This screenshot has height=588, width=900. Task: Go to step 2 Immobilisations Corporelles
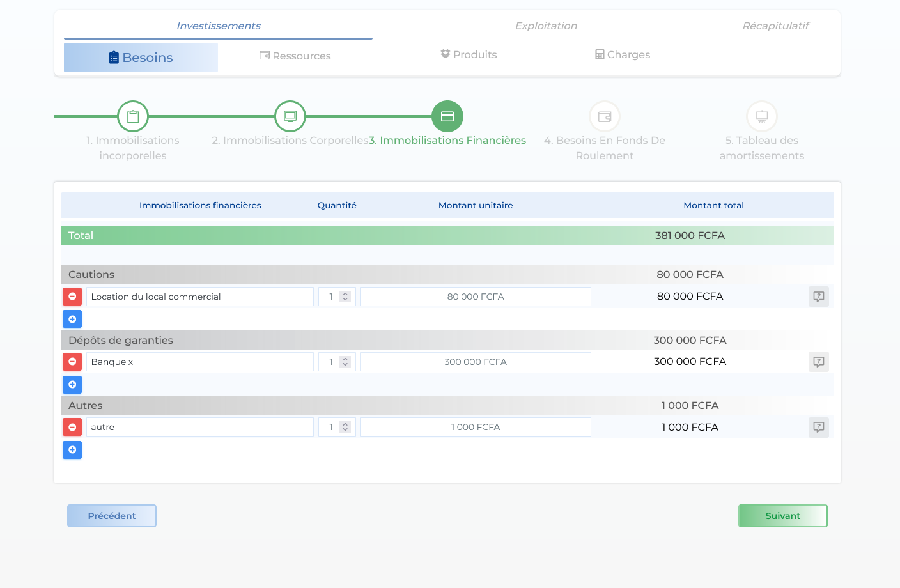click(290, 116)
